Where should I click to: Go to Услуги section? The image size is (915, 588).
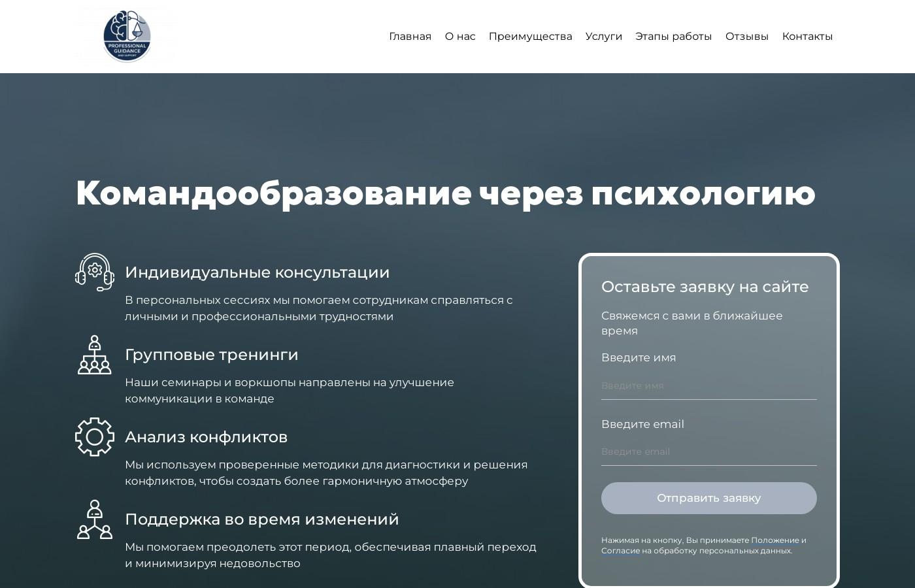pos(603,36)
